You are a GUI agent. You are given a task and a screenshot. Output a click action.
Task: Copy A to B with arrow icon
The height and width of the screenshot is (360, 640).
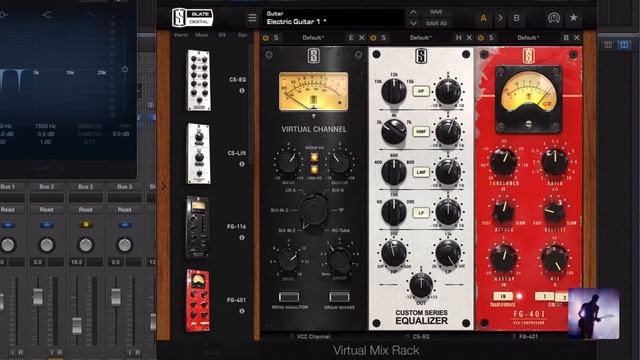coord(500,18)
